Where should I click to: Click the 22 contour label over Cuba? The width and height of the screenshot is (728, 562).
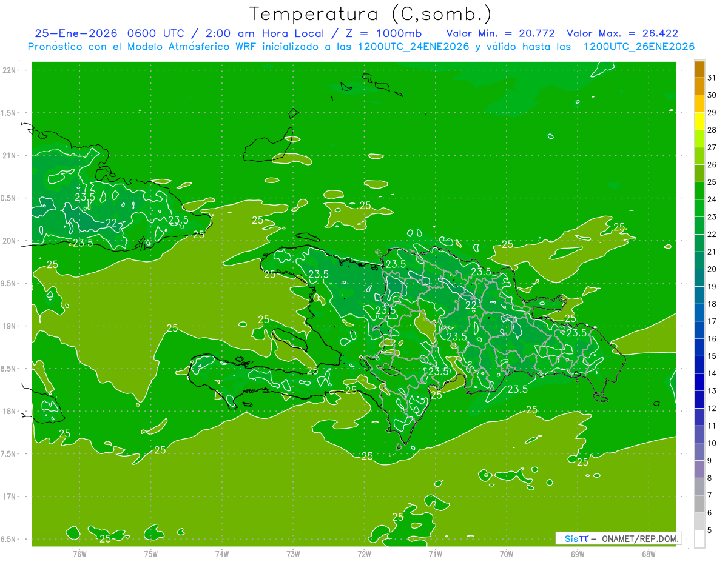[111, 223]
